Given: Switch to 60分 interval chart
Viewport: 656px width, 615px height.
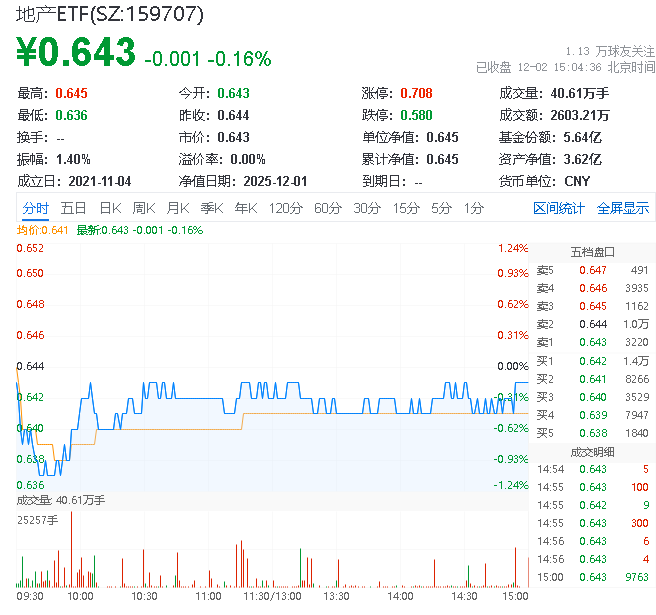Looking at the screenshot, I should (327, 208).
